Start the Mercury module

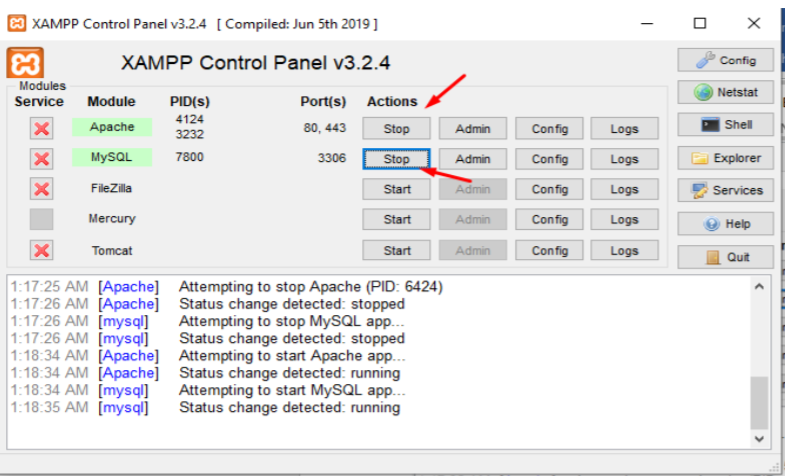[x=397, y=219]
